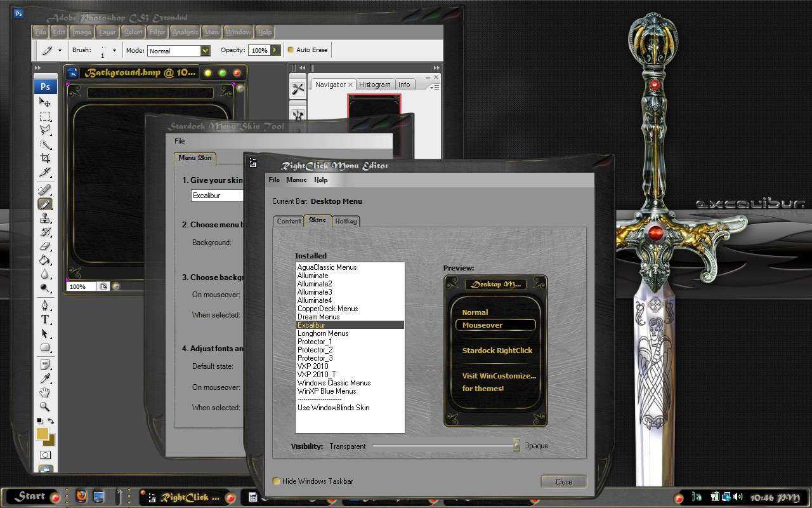Select the Type tool

click(45, 319)
